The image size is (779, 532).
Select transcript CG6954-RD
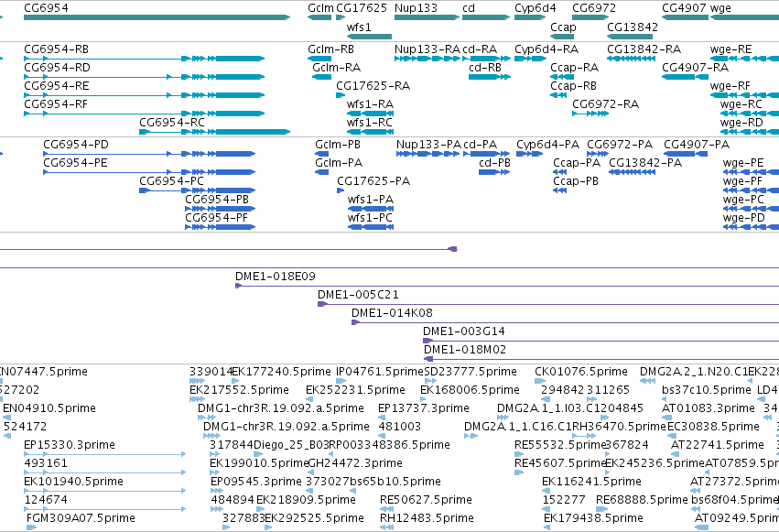tap(144, 77)
